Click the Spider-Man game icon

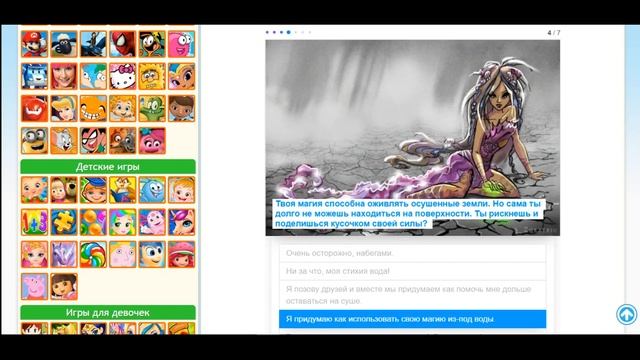(122, 44)
